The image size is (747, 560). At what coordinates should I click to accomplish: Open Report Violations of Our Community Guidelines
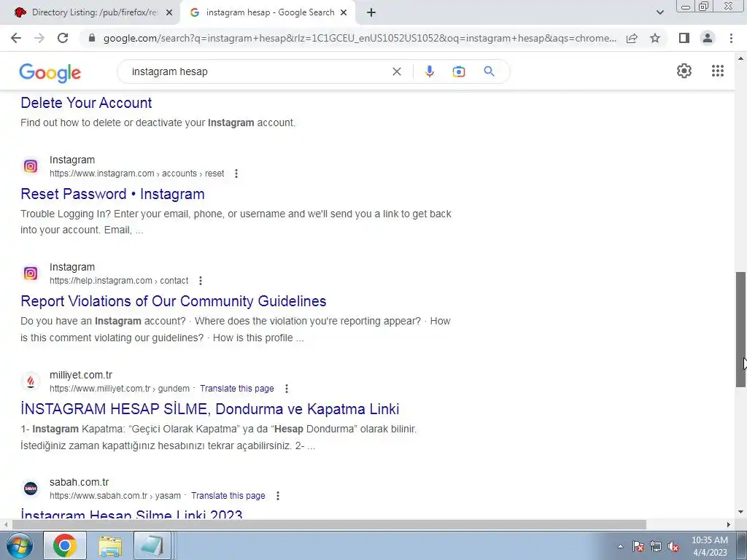(174, 301)
